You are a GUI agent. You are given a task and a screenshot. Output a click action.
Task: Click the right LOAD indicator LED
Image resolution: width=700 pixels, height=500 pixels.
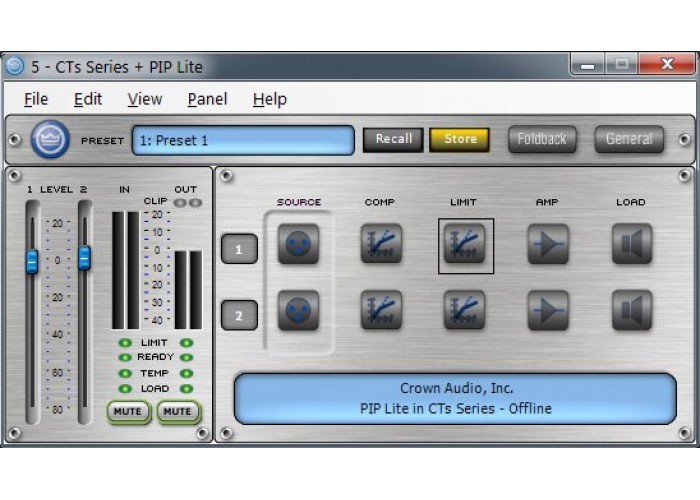click(x=186, y=389)
